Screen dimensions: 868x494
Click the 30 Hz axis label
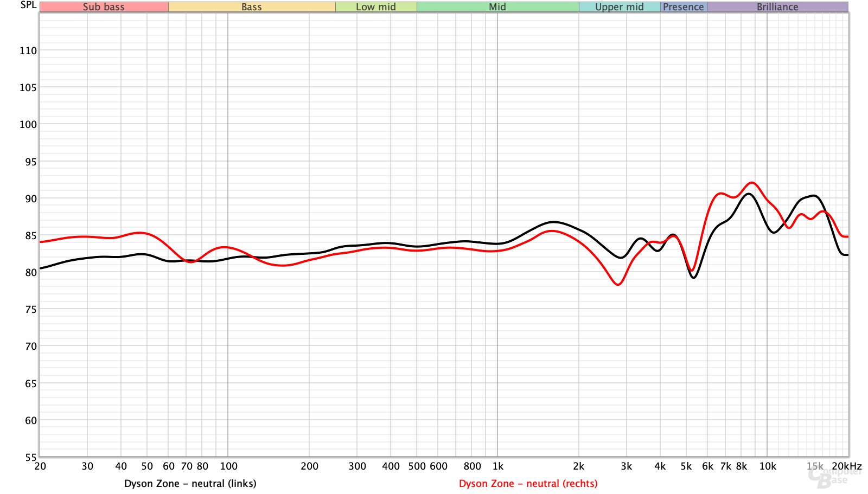pyautogui.click(x=87, y=466)
